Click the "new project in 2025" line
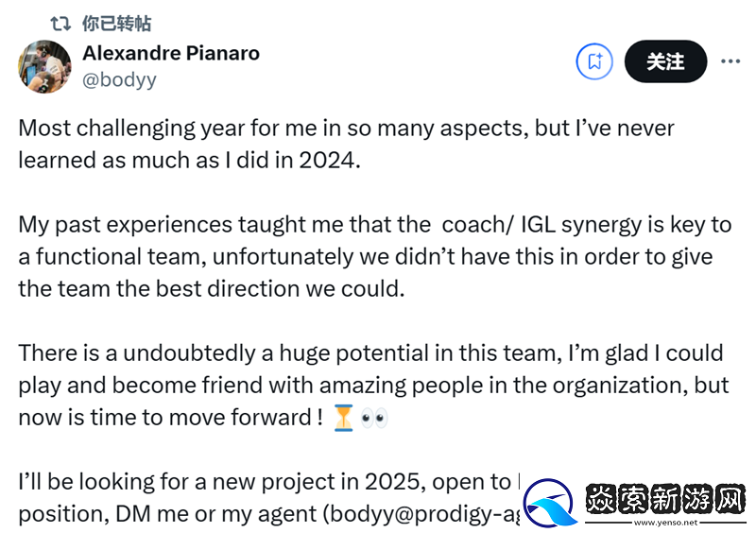Viewport: 756px width, 533px height. click(265, 482)
